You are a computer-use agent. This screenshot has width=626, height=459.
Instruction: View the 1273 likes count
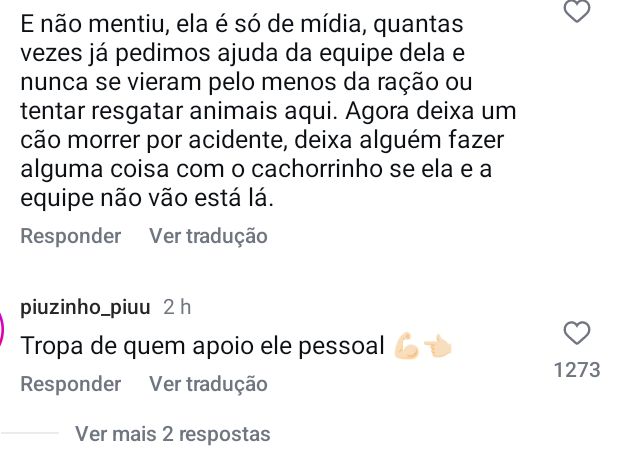(x=578, y=370)
